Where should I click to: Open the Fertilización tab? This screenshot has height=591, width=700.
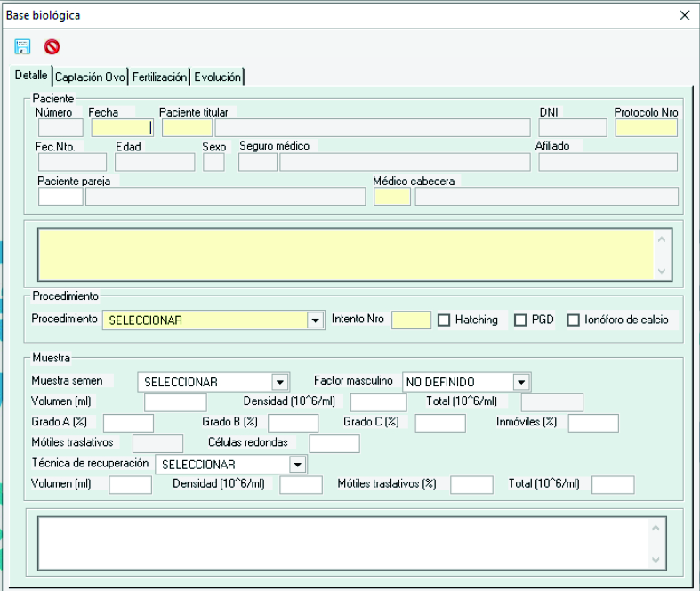[x=160, y=77]
